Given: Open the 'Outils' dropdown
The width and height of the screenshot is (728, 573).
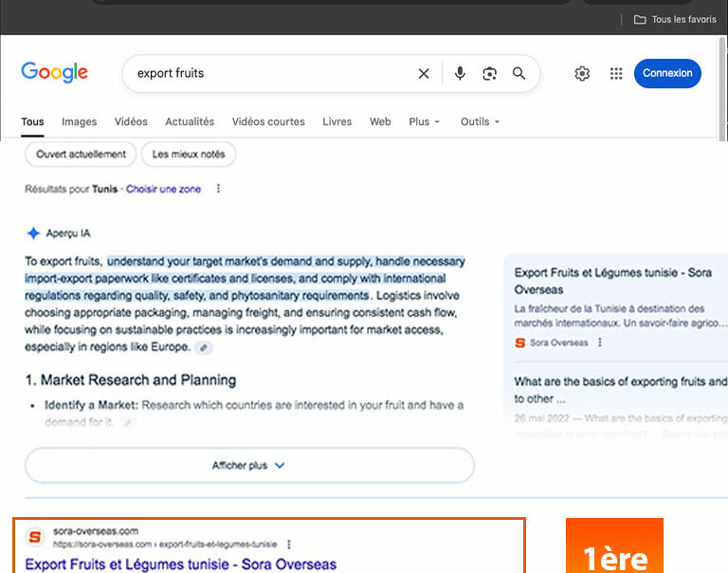Looking at the screenshot, I should [480, 121].
